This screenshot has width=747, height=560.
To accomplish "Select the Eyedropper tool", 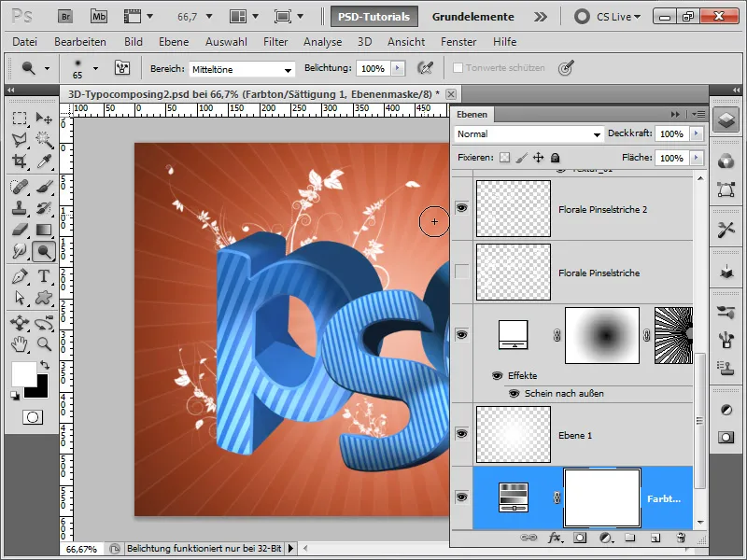I will tap(44, 161).
